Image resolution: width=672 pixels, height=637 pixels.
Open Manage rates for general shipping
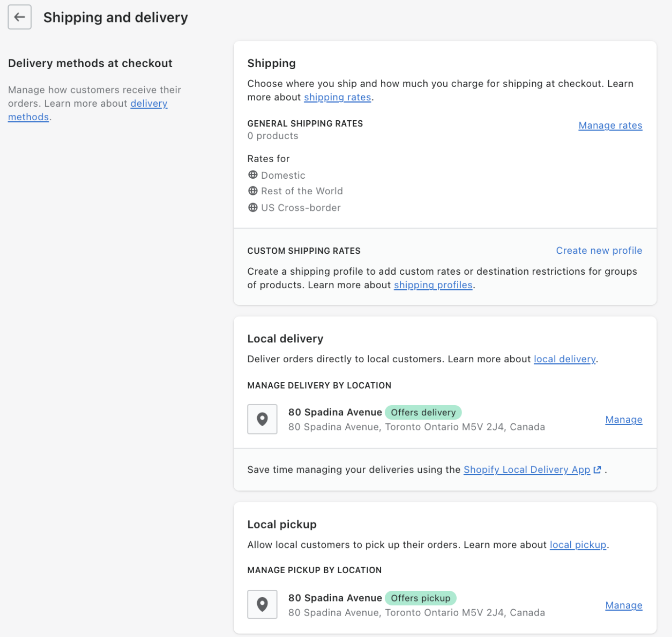click(610, 125)
